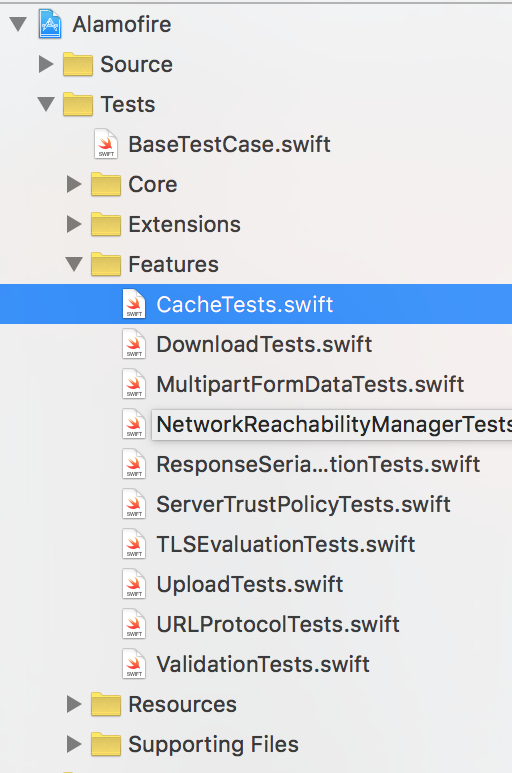Expand the Core group triangle
Viewport: 512px width, 773px height.
[x=74, y=184]
